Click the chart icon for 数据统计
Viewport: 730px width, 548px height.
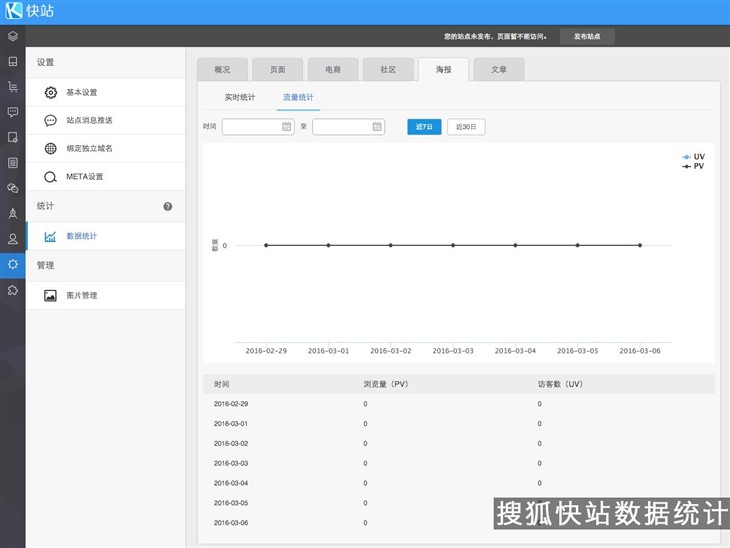pos(50,237)
